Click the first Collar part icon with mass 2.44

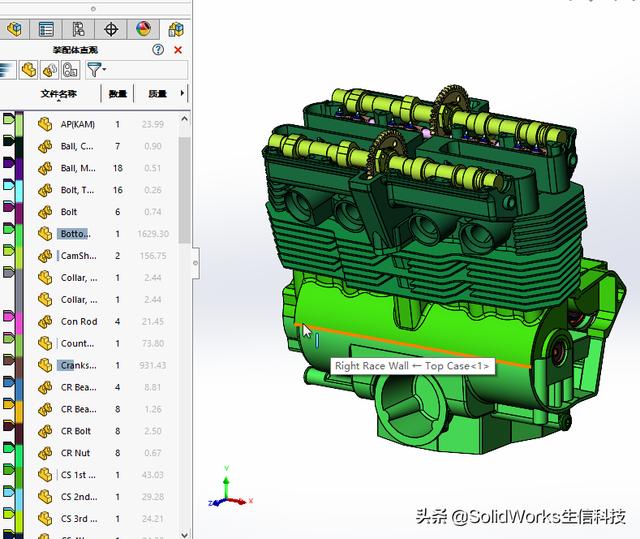coord(45,278)
